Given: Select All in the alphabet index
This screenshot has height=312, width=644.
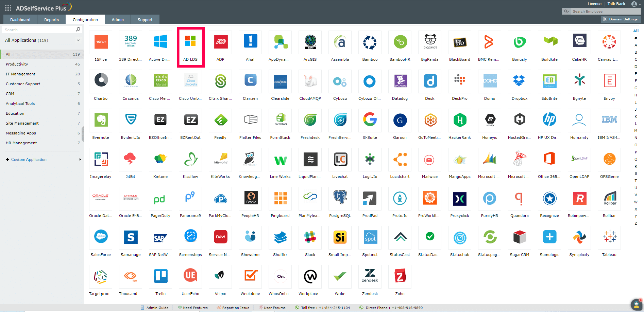Looking at the screenshot, I should coord(636,31).
